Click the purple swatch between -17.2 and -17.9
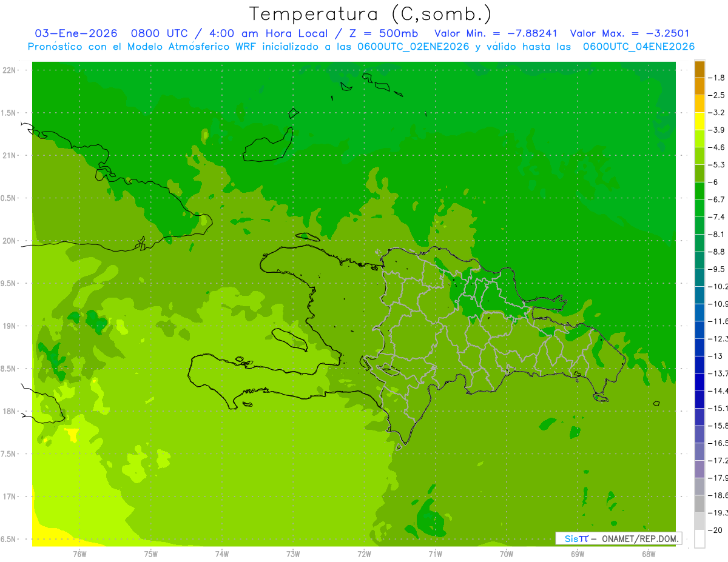 [699, 469]
